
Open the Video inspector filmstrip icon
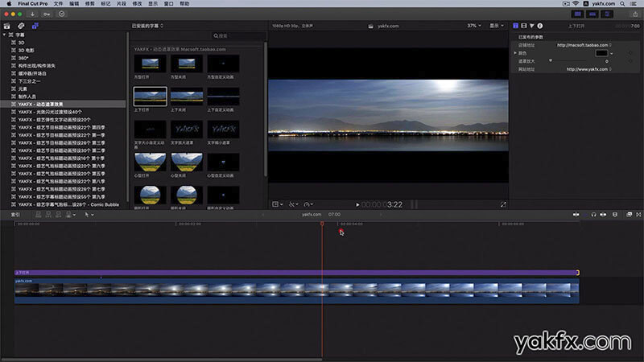point(524,26)
